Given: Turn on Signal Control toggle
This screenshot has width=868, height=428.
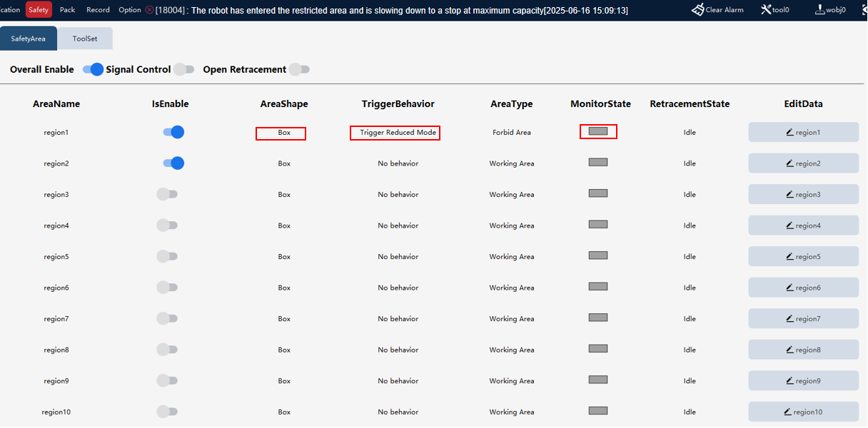Looking at the screenshot, I should (183, 69).
